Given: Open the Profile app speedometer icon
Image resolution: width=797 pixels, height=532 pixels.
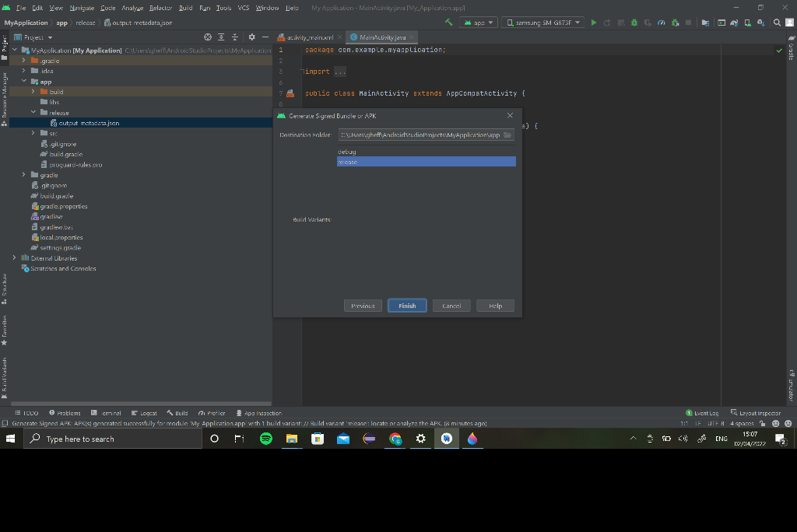Looking at the screenshot, I should (662, 23).
